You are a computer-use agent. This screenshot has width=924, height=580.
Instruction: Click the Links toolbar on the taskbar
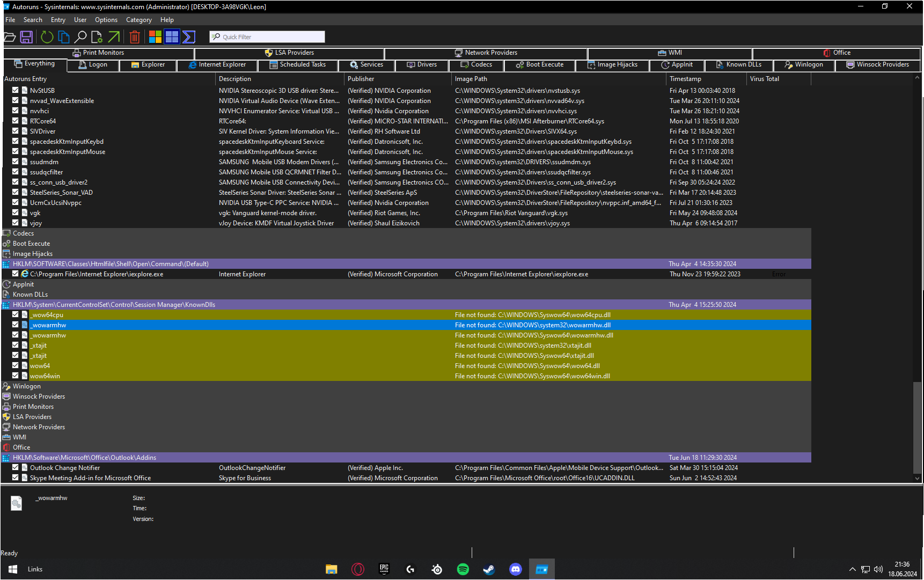[35, 569]
